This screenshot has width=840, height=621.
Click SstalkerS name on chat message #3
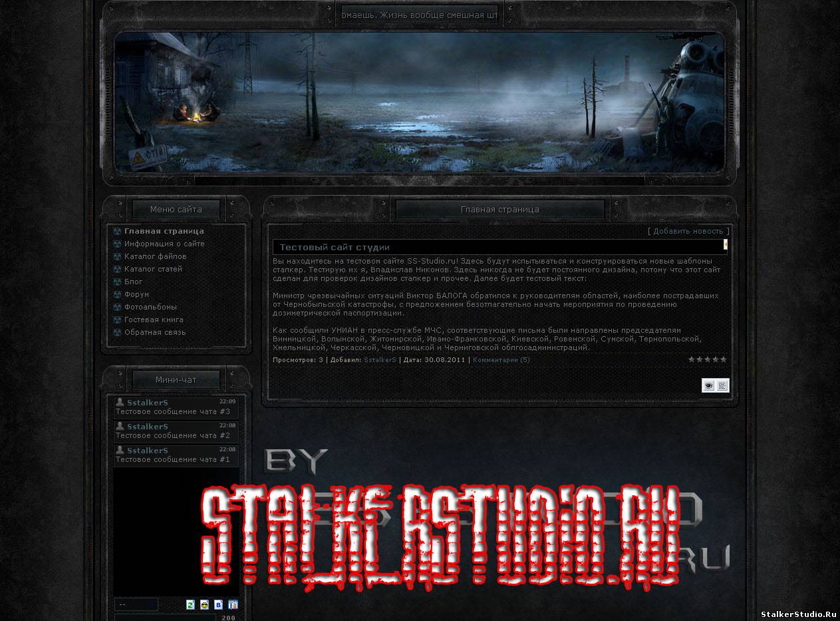[x=148, y=403]
